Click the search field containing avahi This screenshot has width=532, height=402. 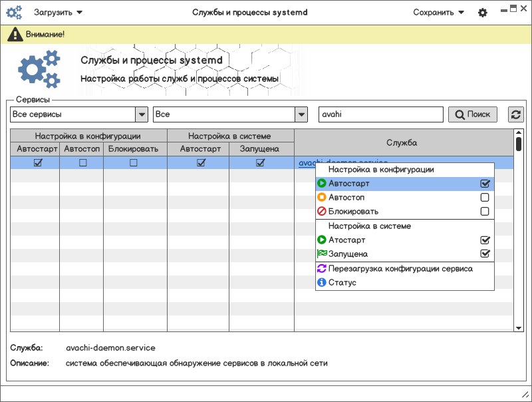[x=380, y=114]
